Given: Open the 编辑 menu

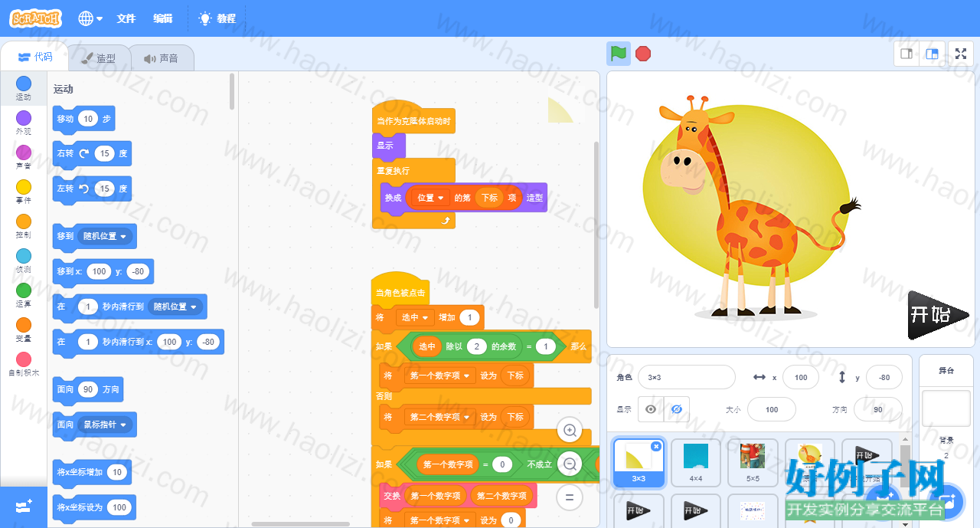Looking at the screenshot, I should click(162, 18).
